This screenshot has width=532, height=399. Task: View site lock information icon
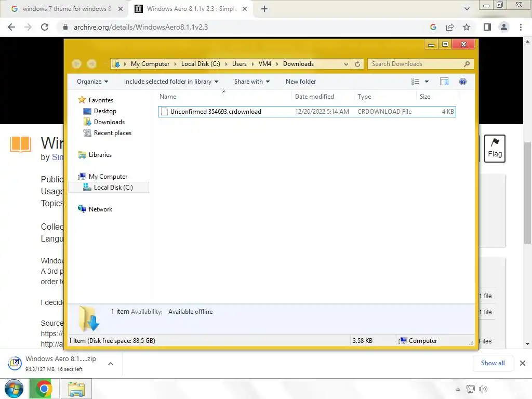[x=65, y=27]
